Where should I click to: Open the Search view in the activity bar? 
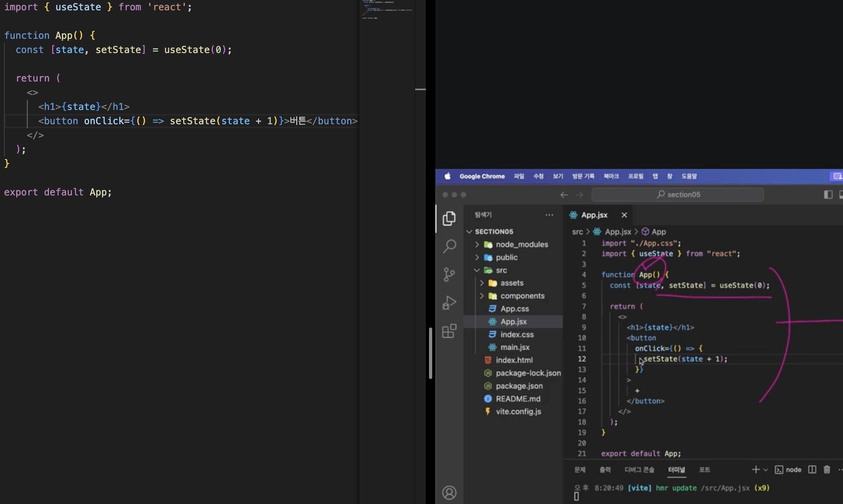(449, 246)
